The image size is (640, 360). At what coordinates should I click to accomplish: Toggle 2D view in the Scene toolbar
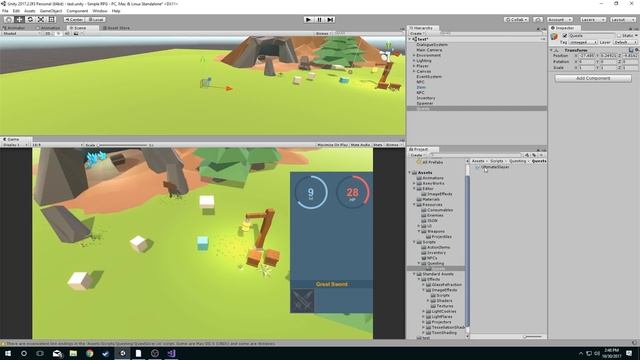point(48,33)
